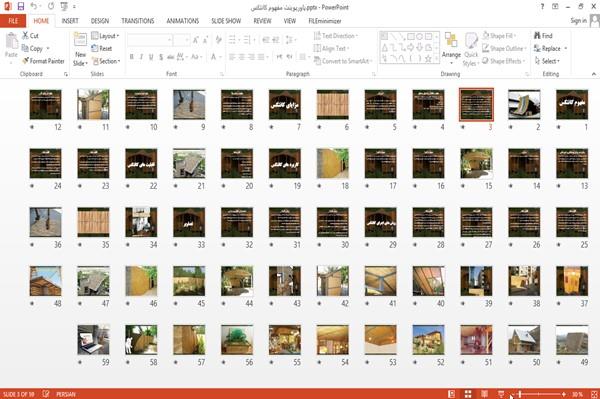Click the Redo icon in title bar
Screen dimensions: 600x399
tap(51, 6)
